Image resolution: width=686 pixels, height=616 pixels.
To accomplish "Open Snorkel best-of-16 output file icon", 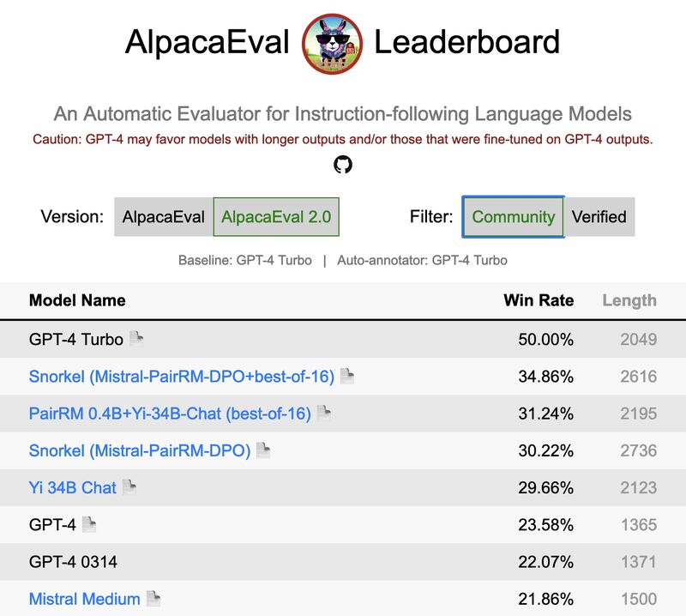I will 347,376.
